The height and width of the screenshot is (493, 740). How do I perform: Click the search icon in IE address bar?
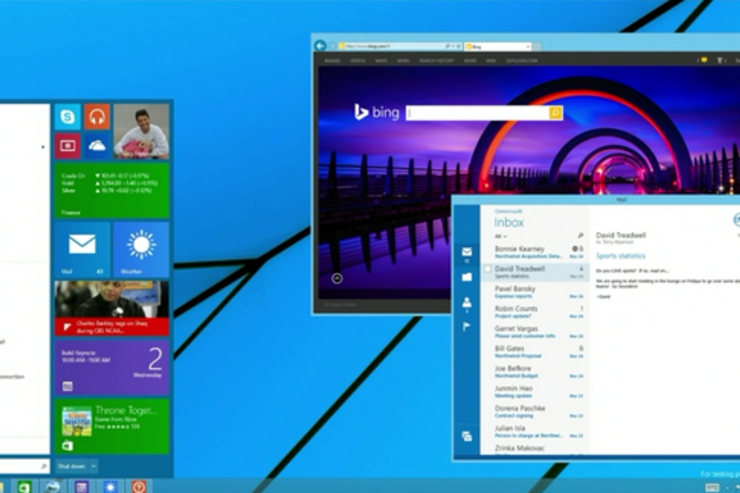point(447,46)
